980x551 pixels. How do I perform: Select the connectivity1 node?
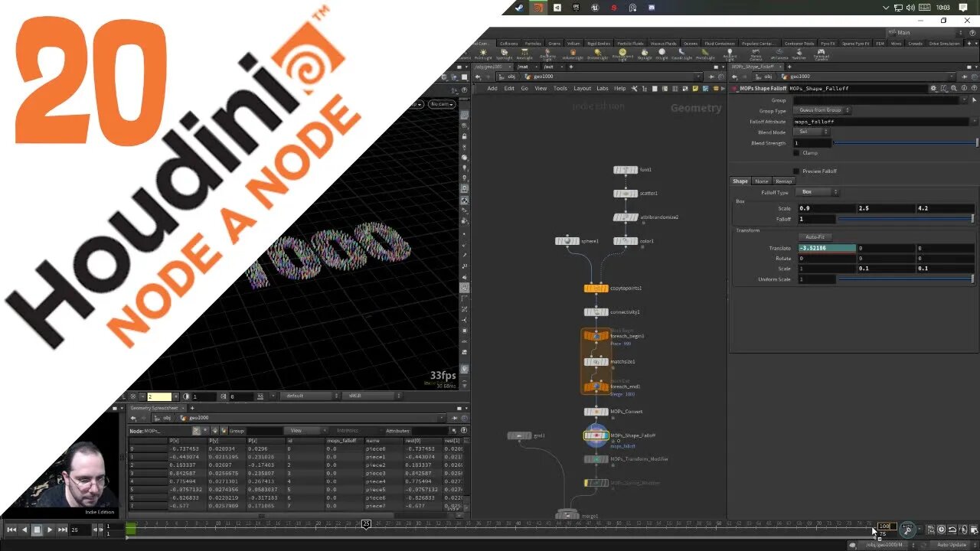[596, 312]
